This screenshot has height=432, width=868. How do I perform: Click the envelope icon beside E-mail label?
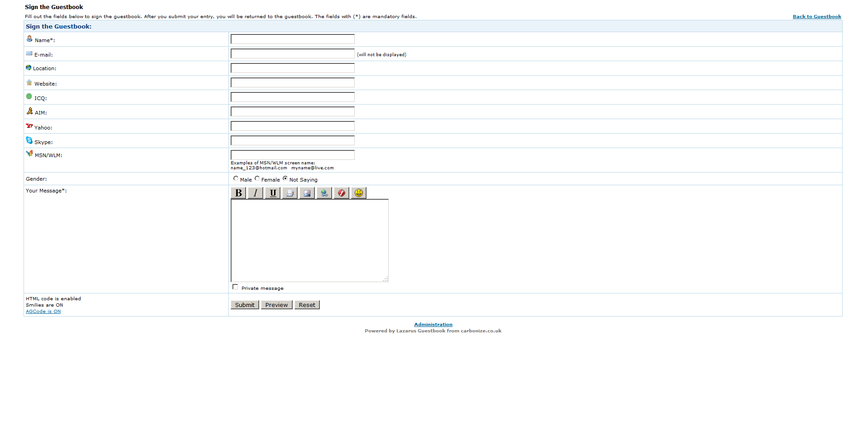(x=29, y=53)
